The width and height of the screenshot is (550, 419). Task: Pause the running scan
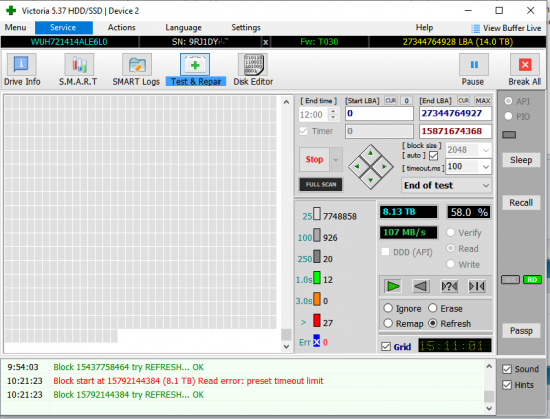click(474, 70)
